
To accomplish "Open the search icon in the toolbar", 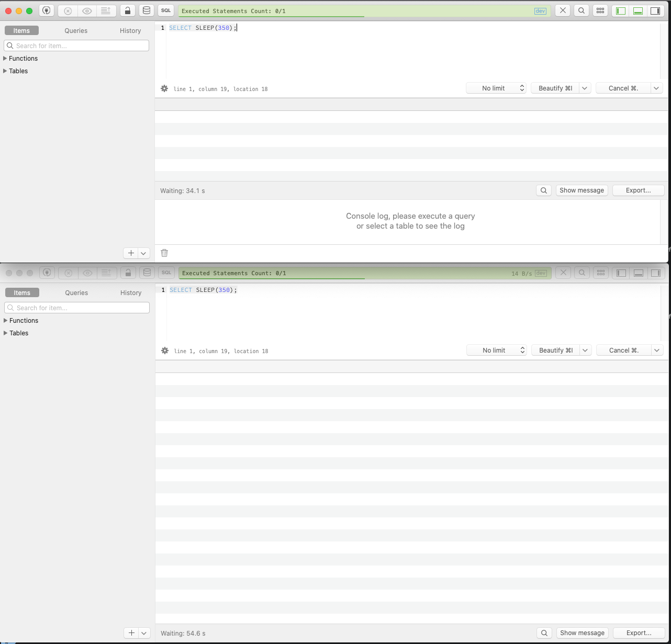I will (581, 10).
